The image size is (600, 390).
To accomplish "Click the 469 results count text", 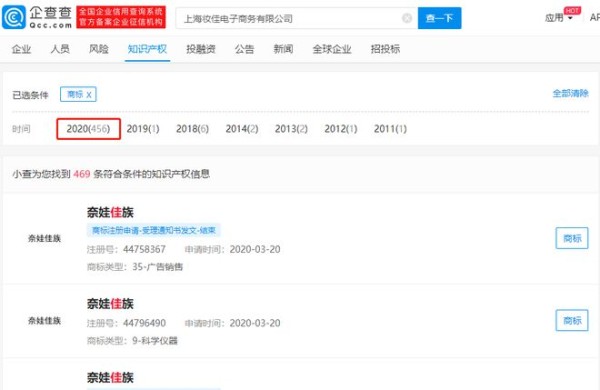I will tap(82, 174).
